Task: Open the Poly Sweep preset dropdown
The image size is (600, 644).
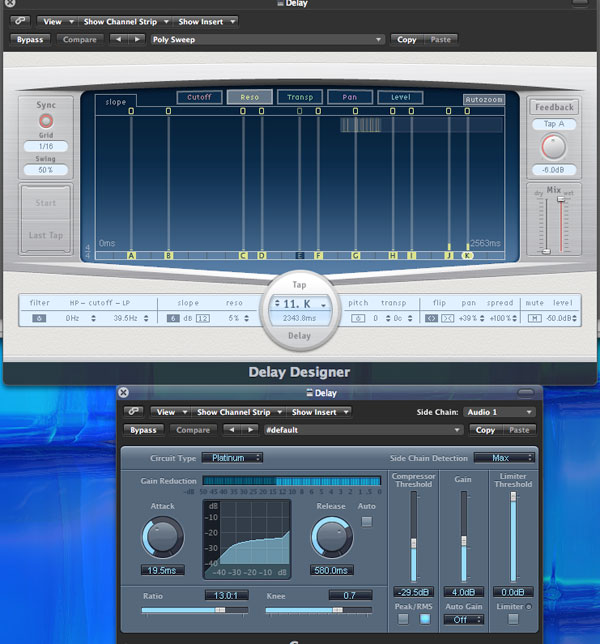Action: pyautogui.click(x=267, y=39)
